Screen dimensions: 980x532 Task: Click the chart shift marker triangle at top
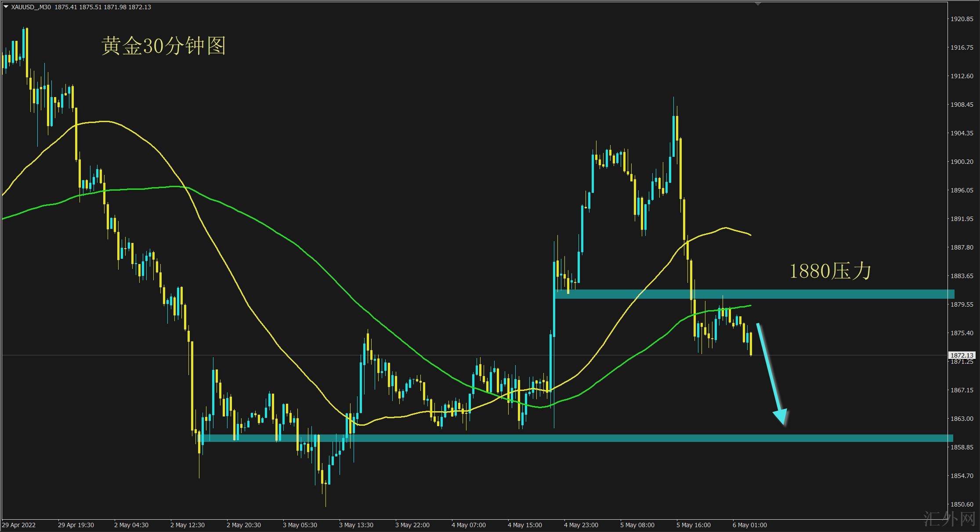point(757,4)
